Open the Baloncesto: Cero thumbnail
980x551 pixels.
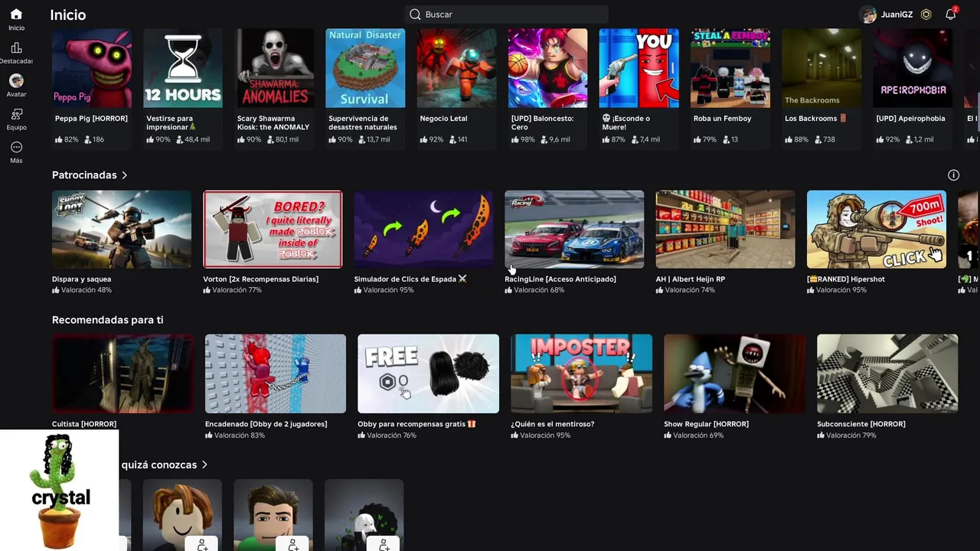pyautogui.click(x=547, y=68)
